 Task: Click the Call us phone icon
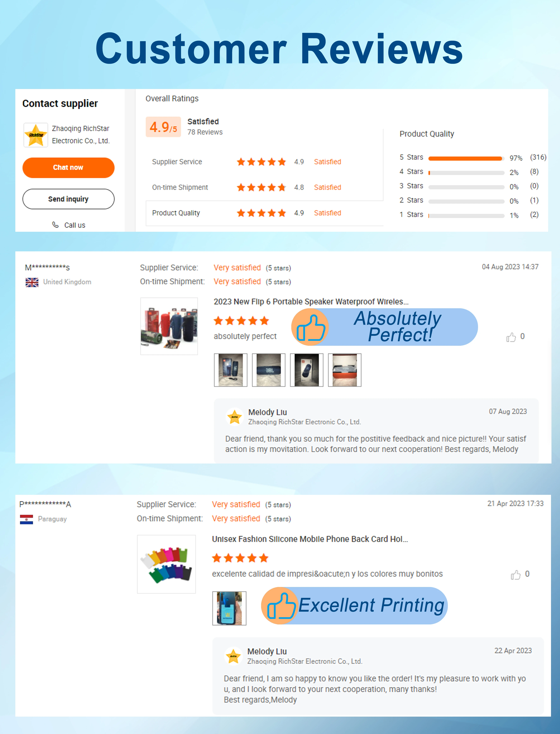[55, 225]
